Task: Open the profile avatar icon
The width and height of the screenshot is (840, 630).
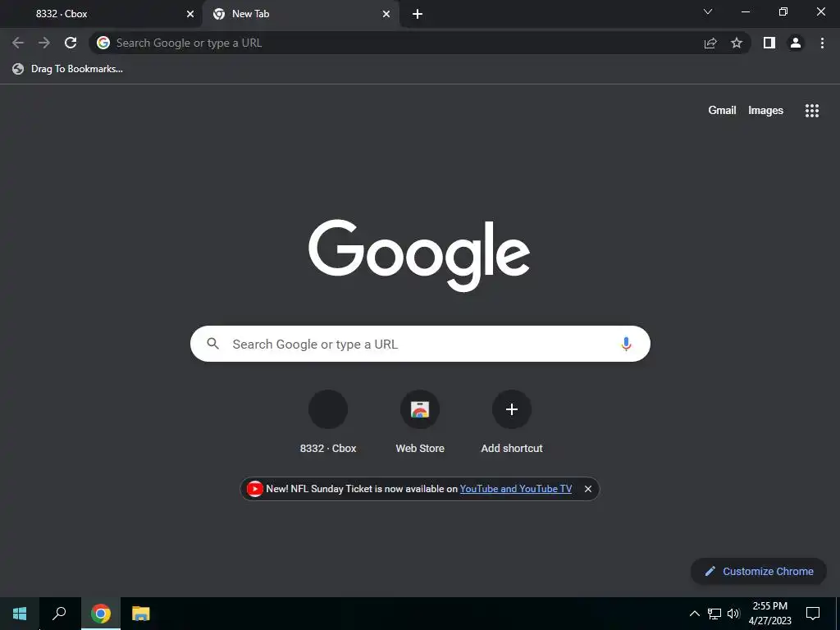Action: pos(796,43)
